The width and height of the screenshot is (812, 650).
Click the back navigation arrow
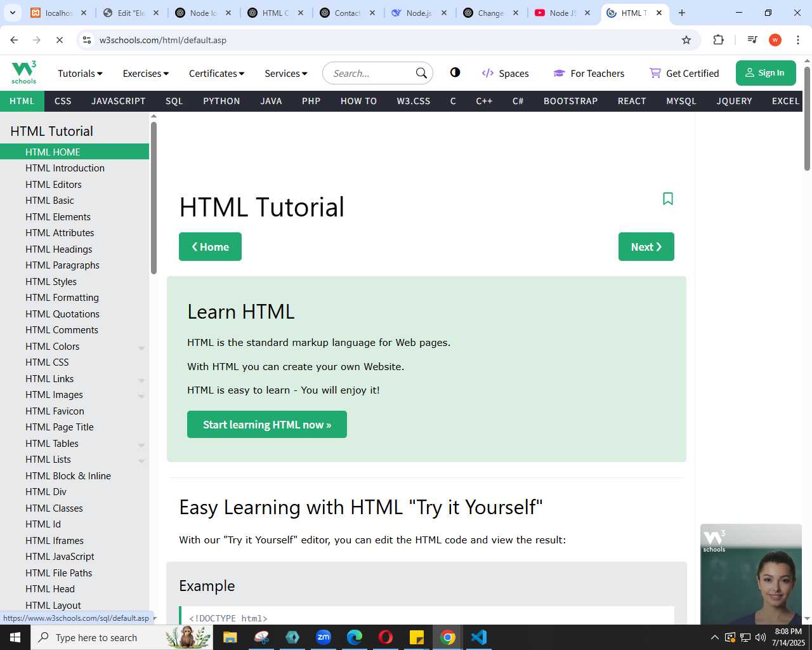click(x=14, y=40)
